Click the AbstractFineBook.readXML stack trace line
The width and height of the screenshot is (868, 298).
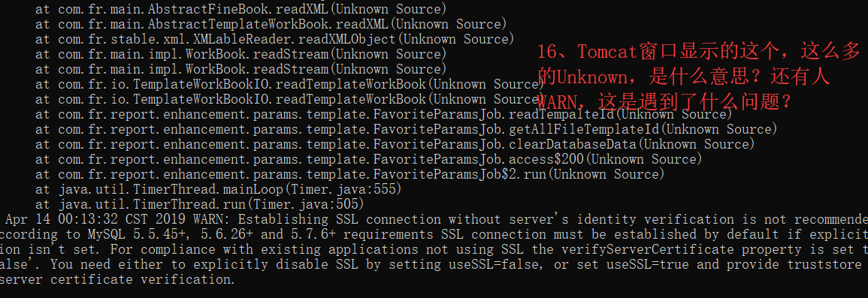pos(240,10)
